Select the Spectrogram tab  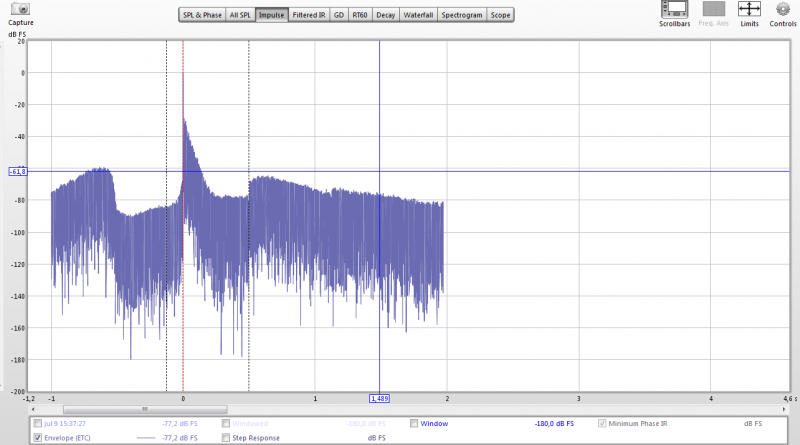click(x=462, y=16)
